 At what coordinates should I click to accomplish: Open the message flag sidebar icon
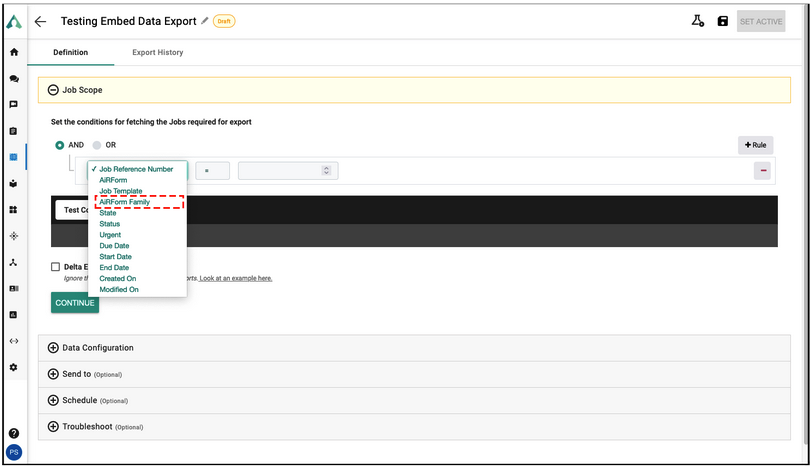pos(14,105)
